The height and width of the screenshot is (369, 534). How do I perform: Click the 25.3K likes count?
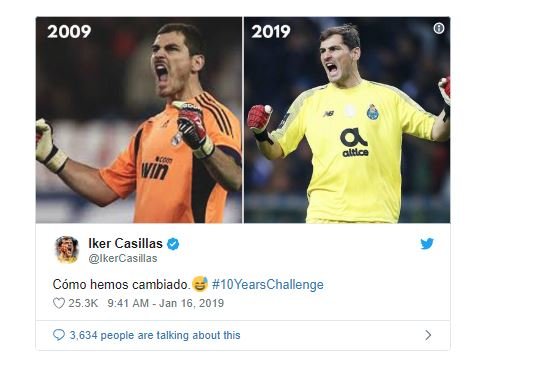(83, 303)
